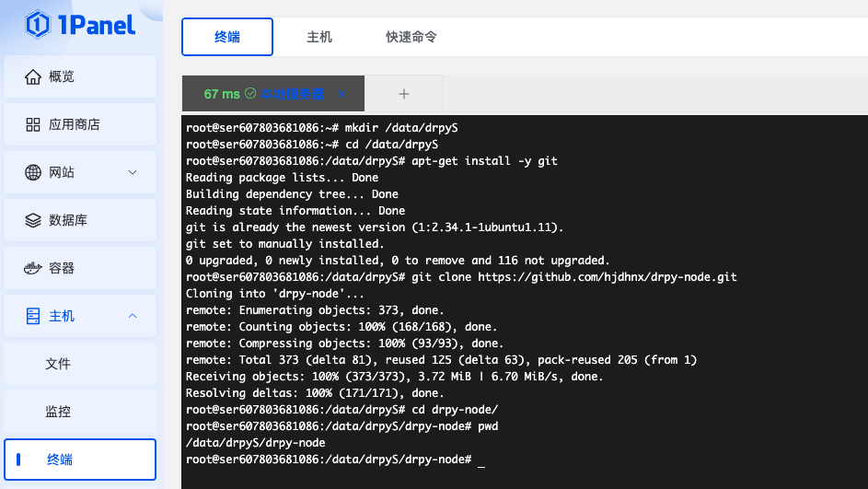Select the 数据库 stacked layers icon
Screen dimensions: 868x489
pos(33,220)
